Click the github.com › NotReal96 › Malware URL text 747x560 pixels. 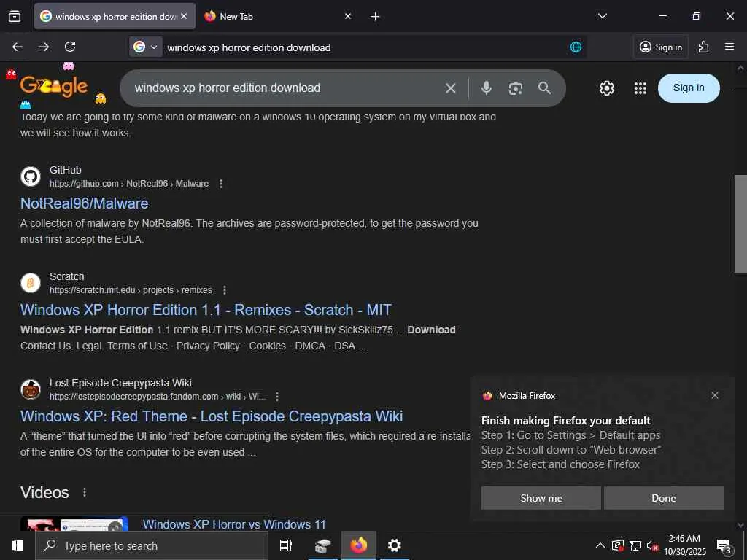tap(129, 184)
